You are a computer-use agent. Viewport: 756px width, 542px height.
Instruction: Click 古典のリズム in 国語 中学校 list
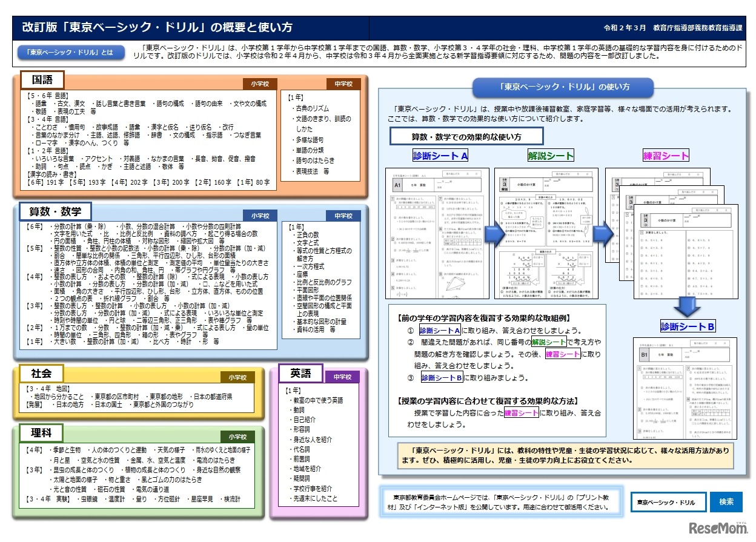click(x=313, y=108)
